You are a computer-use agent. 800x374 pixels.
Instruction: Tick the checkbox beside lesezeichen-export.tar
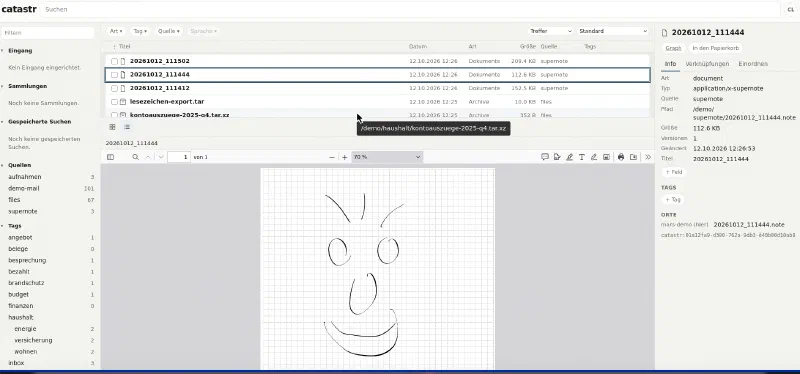tap(114, 102)
